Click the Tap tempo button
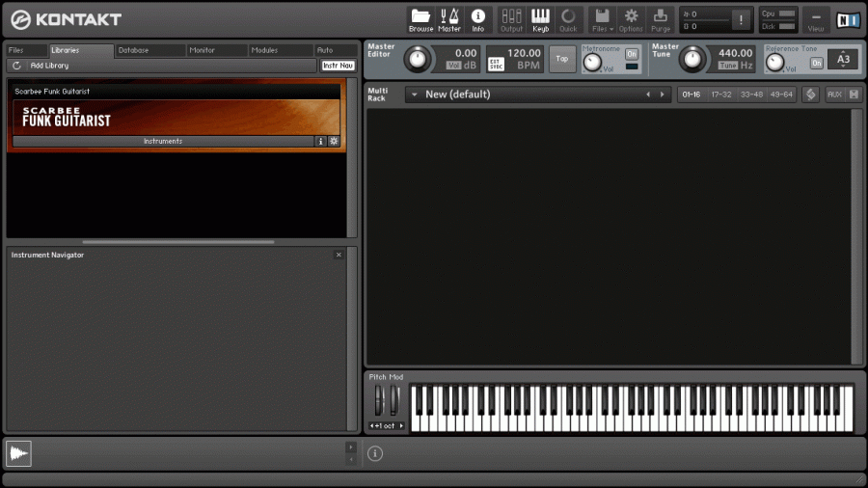 pos(562,59)
